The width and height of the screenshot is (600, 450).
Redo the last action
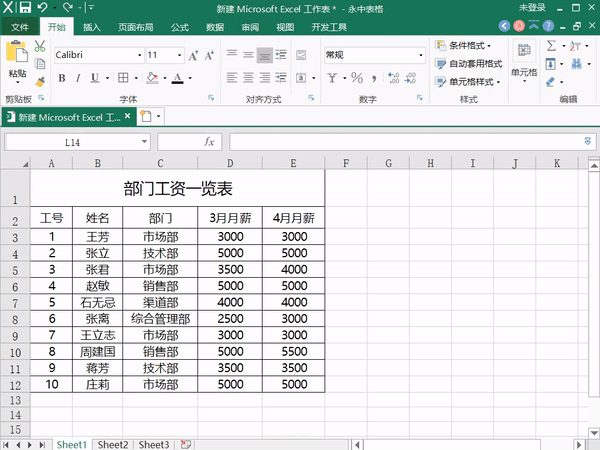[68, 7]
